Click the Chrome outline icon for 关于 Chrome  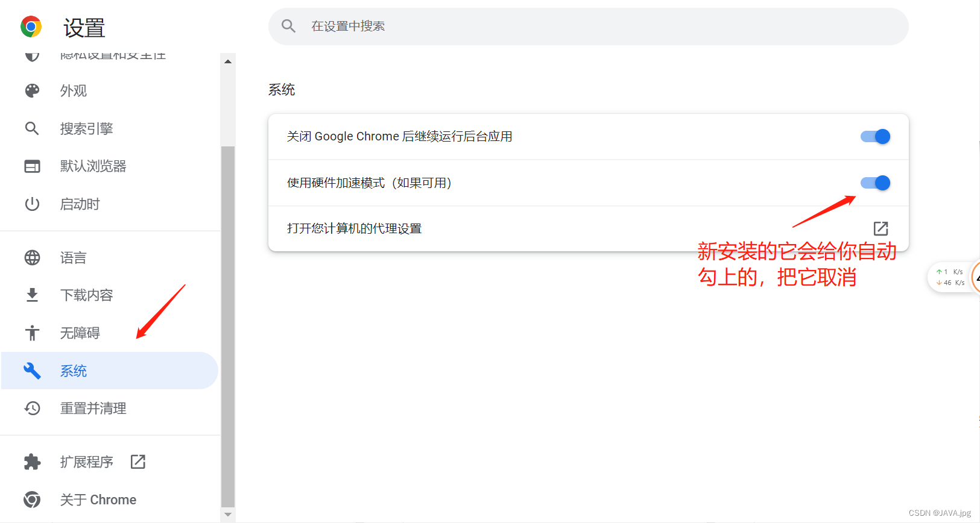pyautogui.click(x=32, y=500)
